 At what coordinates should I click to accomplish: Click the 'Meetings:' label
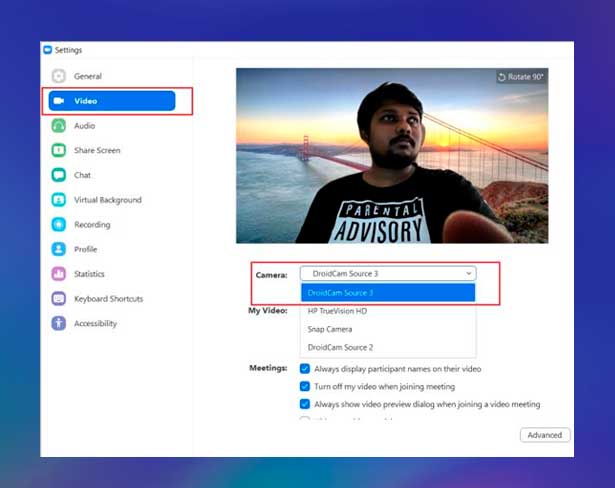(x=268, y=368)
